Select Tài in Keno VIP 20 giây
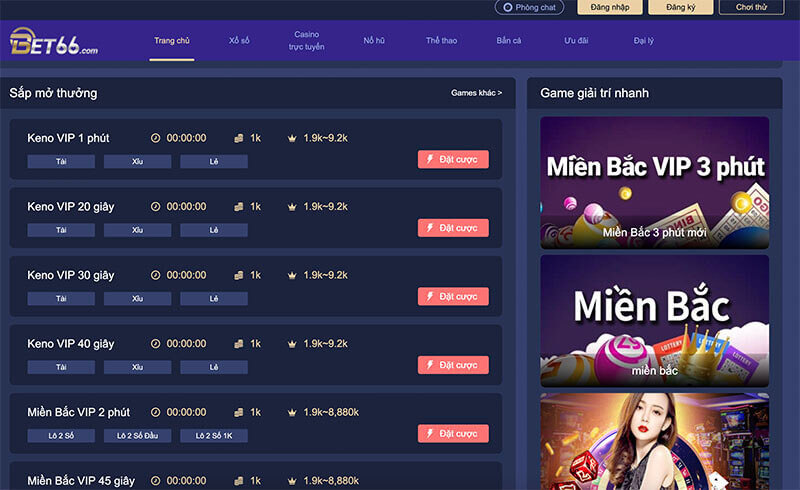 pyautogui.click(x=61, y=230)
